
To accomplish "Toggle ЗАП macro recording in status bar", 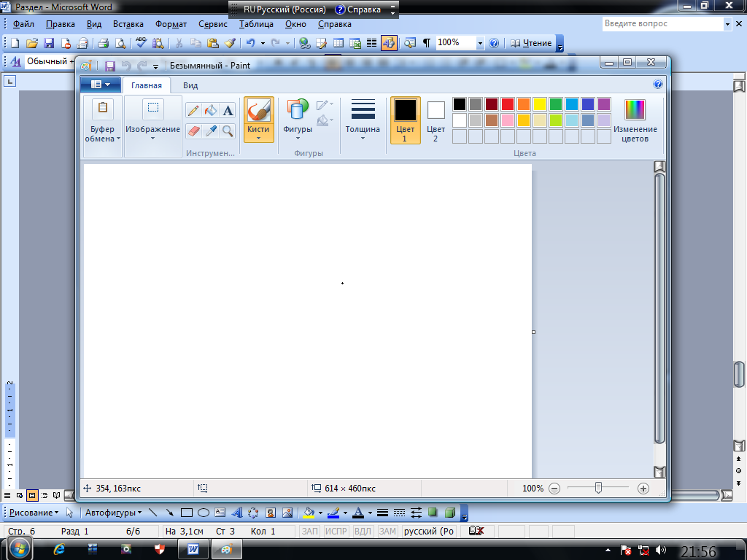I will 309,531.
